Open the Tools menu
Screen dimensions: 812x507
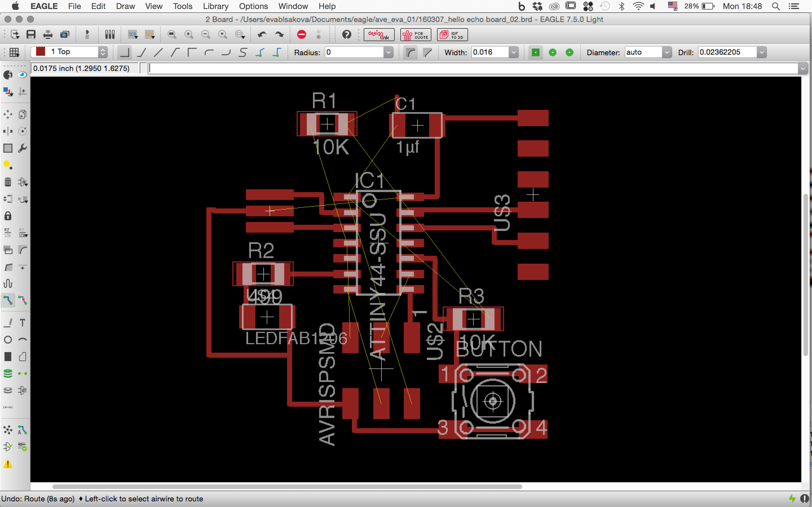point(182,6)
